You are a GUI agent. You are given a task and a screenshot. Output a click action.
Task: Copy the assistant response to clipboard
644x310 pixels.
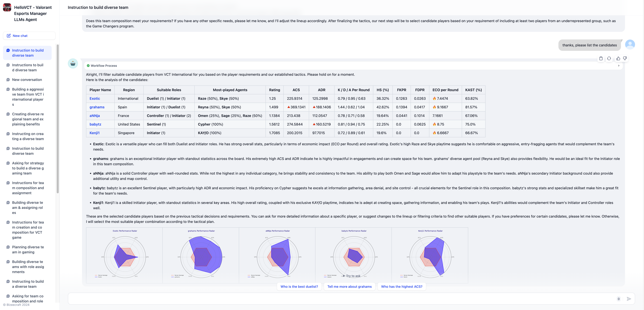click(601, 58)
